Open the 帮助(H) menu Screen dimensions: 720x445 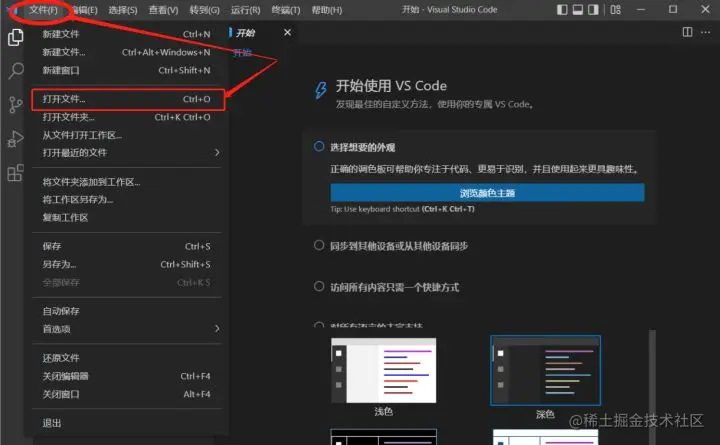click(326, 10)
